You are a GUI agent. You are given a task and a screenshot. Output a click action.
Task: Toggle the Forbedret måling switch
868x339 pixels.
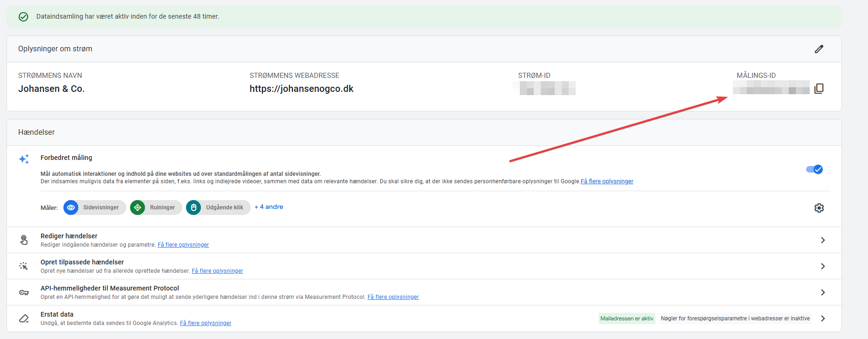[x=814, y=169]
